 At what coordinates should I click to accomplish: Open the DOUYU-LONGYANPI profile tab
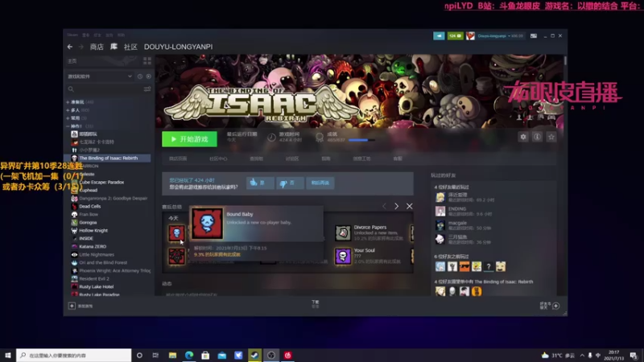pyautogui.click(x=178, y=47)
